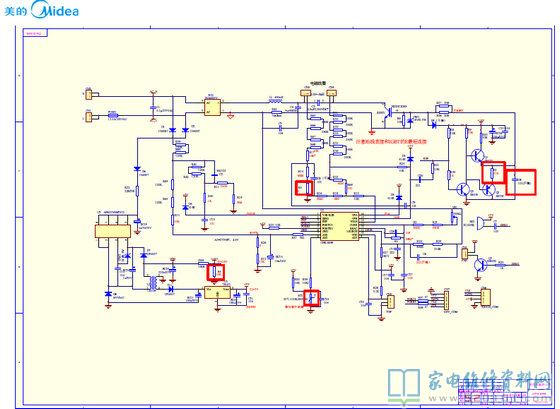The height and width of the screenshot is (409, 560).
Task: Click the Midea logo at top left
Action: tap(41, 10)
